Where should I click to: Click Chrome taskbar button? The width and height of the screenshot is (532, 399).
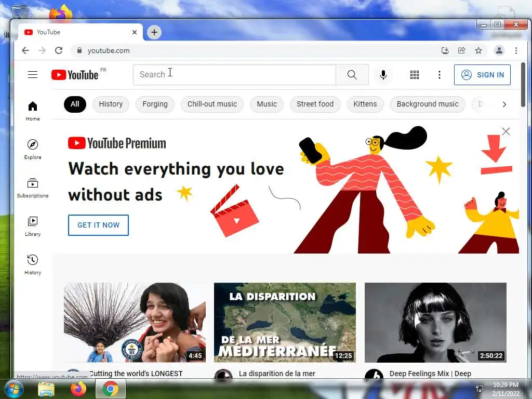111,389
